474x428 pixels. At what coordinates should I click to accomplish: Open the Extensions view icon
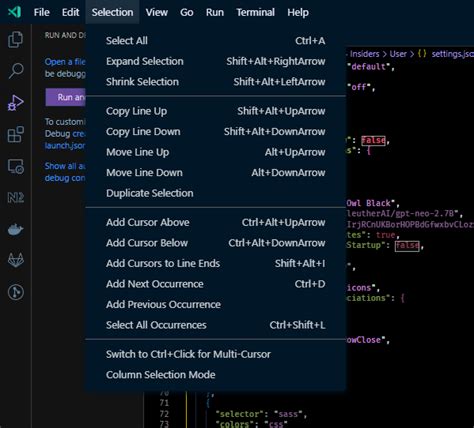pyautogui.click(x=15, y=134)
